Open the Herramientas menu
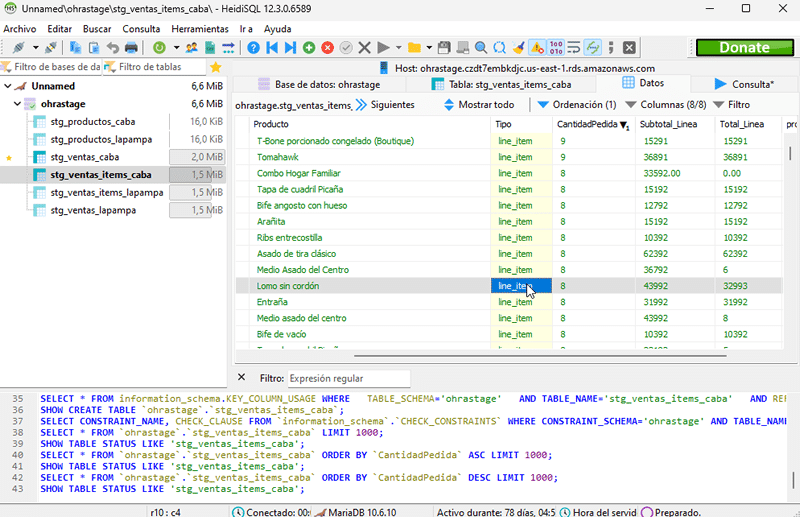This screenshot has height=517, width=800. 200,29
